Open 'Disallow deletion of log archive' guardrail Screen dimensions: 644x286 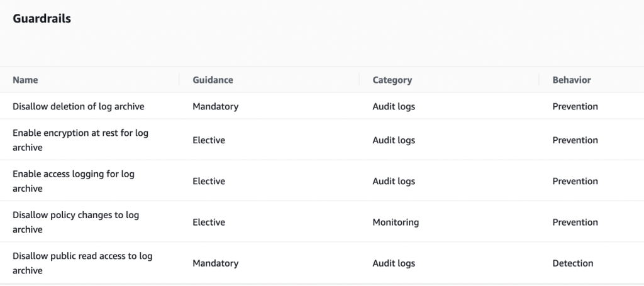coord(79,106)
